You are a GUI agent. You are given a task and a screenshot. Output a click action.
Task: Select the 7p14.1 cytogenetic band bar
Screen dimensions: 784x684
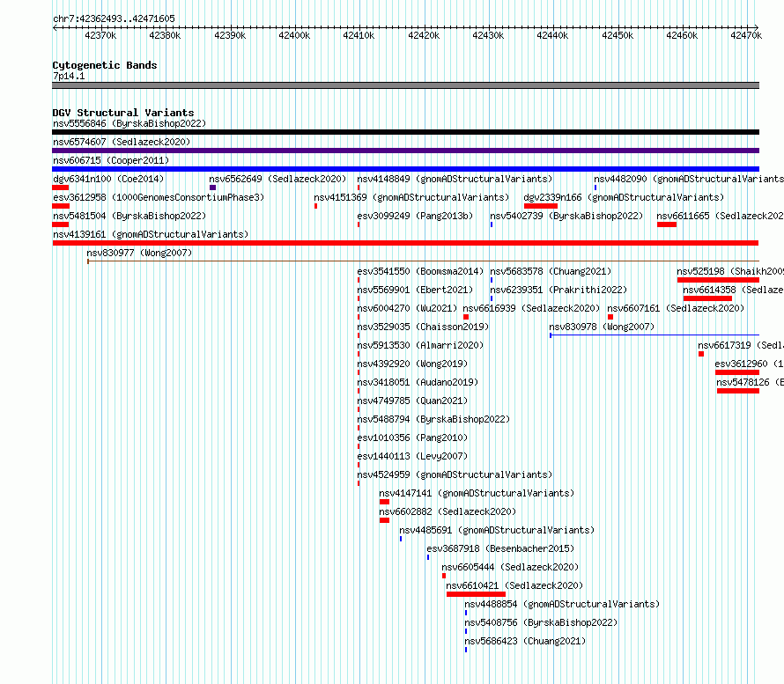point(405,85)
